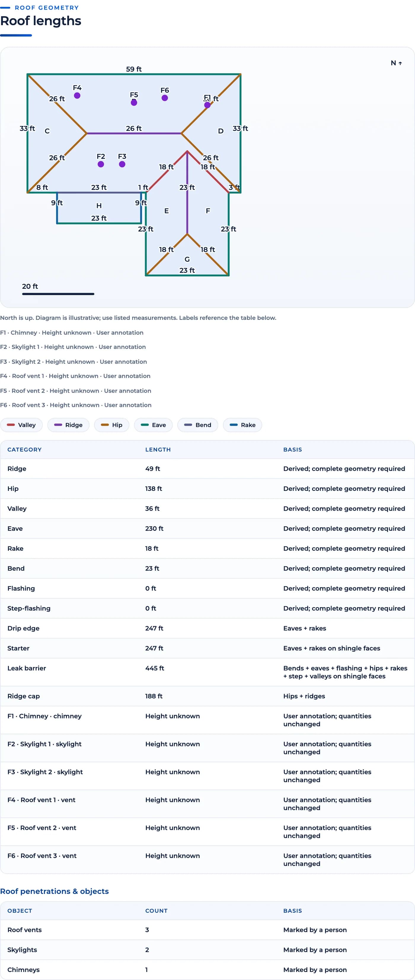Viewport: 415px width, 980px height.
Task: Select the F2 skylight marker dot
Action: pyautogui.click(x=101, y=164)
